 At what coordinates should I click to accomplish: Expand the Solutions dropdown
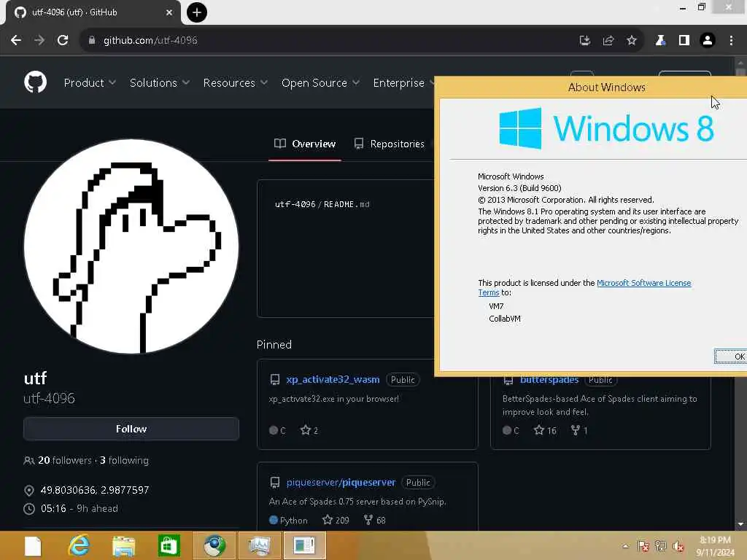(160, 83)
